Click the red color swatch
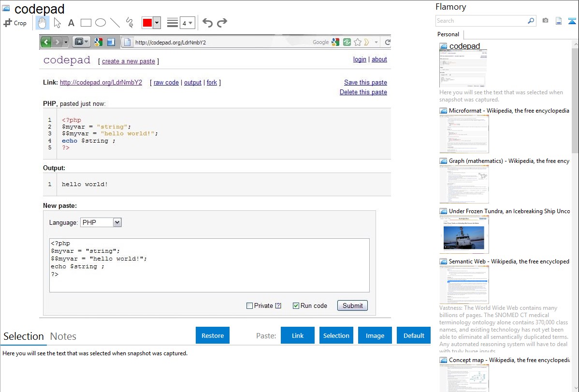The image size is (579, 392). [147, 23]
